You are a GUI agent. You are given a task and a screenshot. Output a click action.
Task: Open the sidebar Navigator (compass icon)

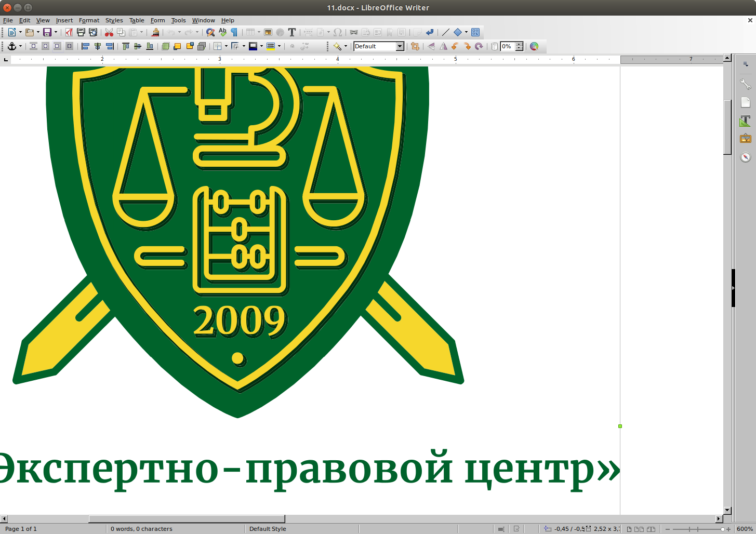746,157
